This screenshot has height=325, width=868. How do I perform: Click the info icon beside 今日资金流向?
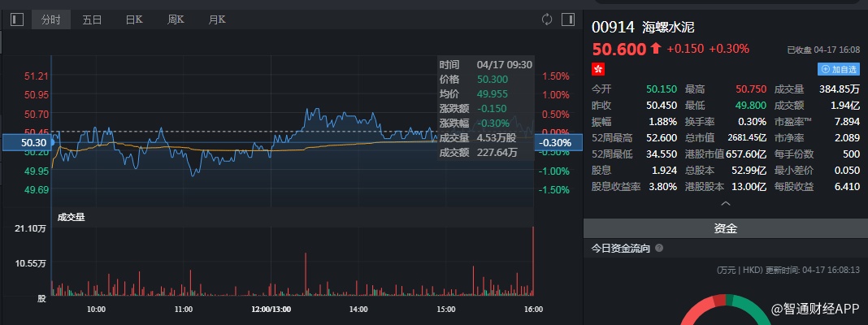[659, 249]
